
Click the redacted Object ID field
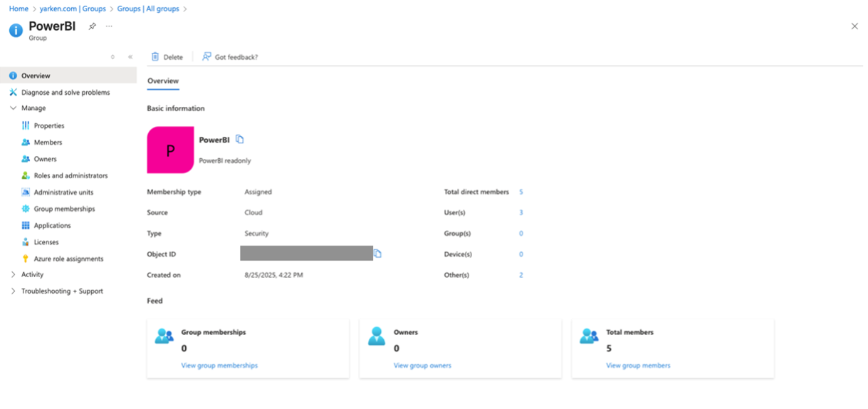pos(306,254)
